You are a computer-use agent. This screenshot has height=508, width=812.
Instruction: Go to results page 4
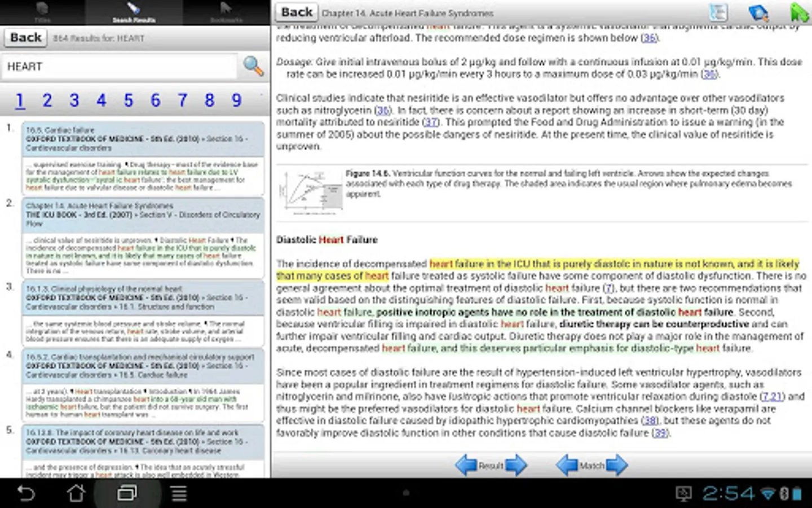coord(101,100)
